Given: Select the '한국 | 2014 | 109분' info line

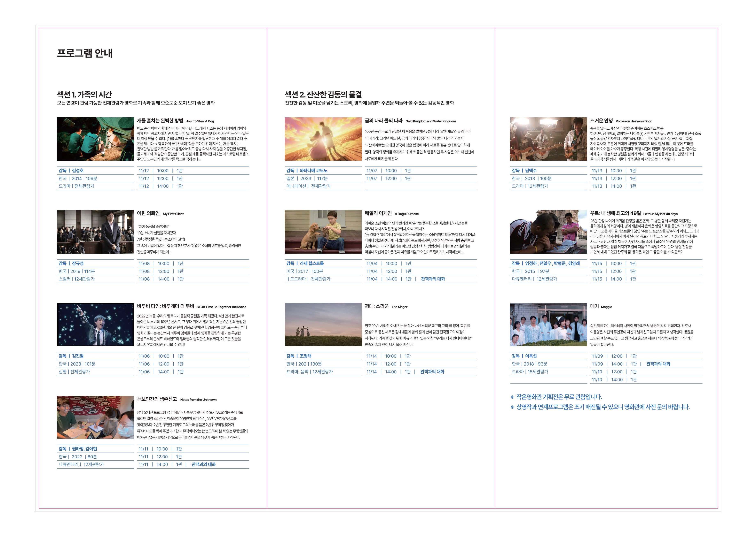Looking at the screenshot, I should coord(78,178).
